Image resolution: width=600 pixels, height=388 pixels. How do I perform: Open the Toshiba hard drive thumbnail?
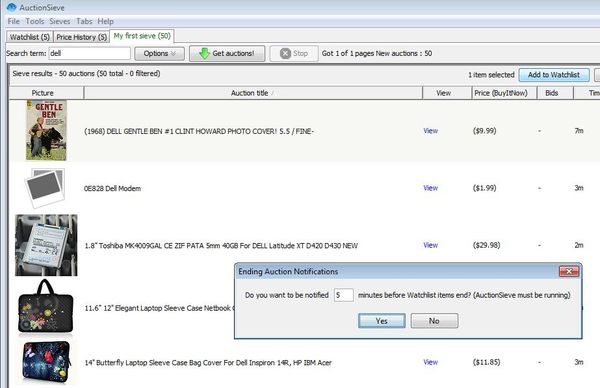tap(46, 245)
